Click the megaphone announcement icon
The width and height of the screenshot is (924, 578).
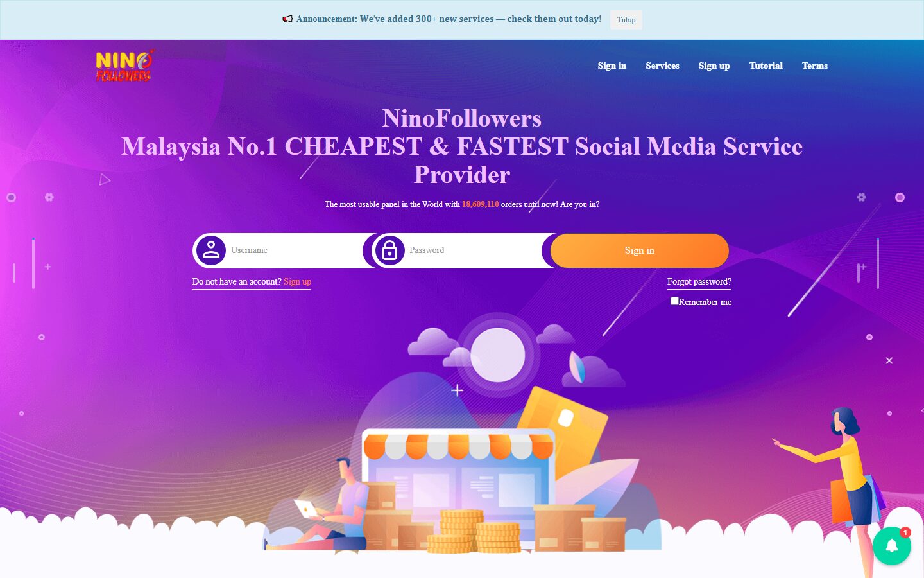point(287,19)
